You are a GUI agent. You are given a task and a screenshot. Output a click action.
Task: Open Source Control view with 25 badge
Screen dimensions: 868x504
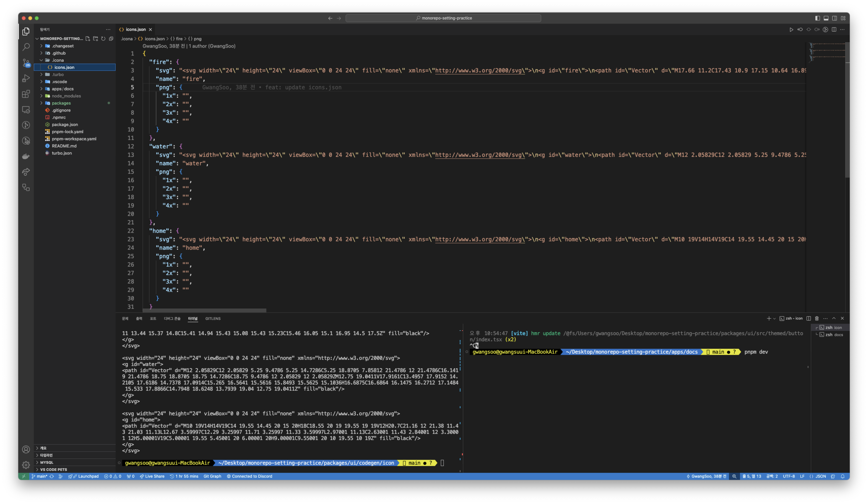[26, 63]
